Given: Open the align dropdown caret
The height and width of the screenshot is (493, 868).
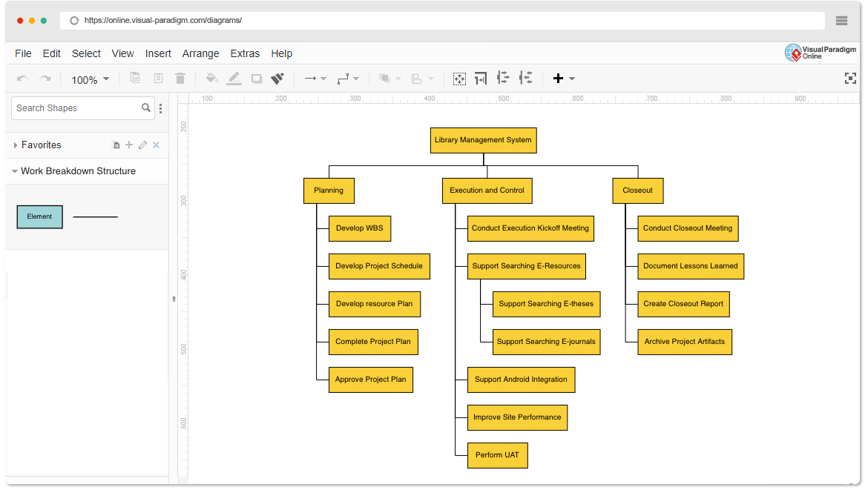Looking at the screenshot, I should pyautogui.click(x=431, y=79).
